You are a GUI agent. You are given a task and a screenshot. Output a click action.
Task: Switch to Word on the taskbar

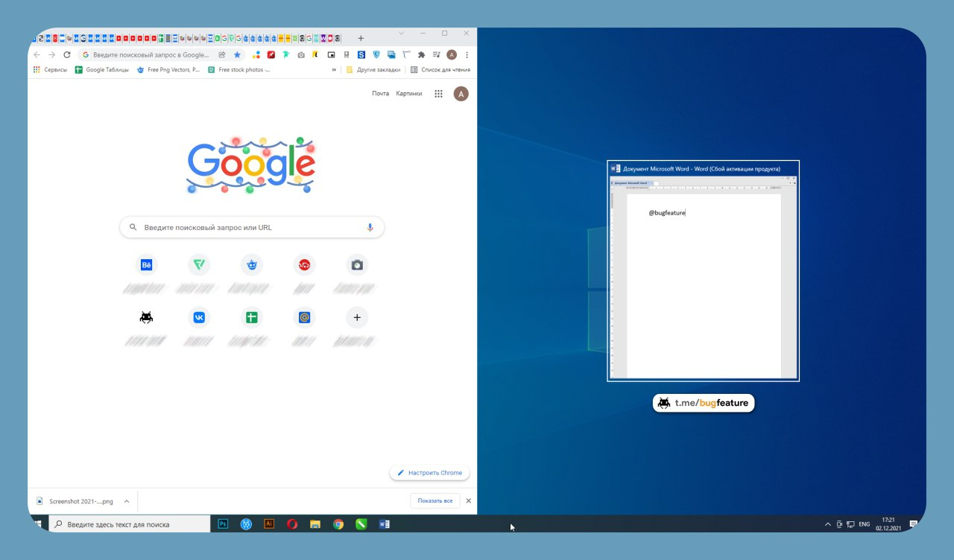click(x=385, y=524)
